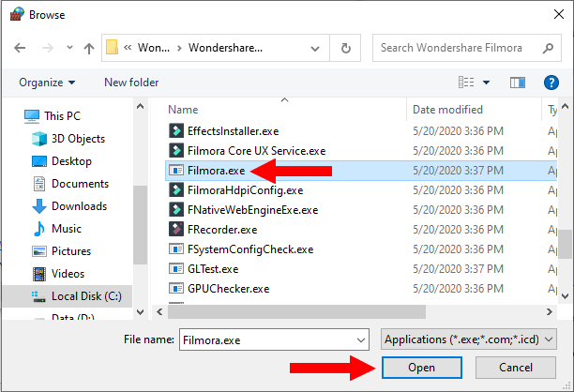Open Downloads in sidebar
The image size is (574, 392).
pos(69,206)
